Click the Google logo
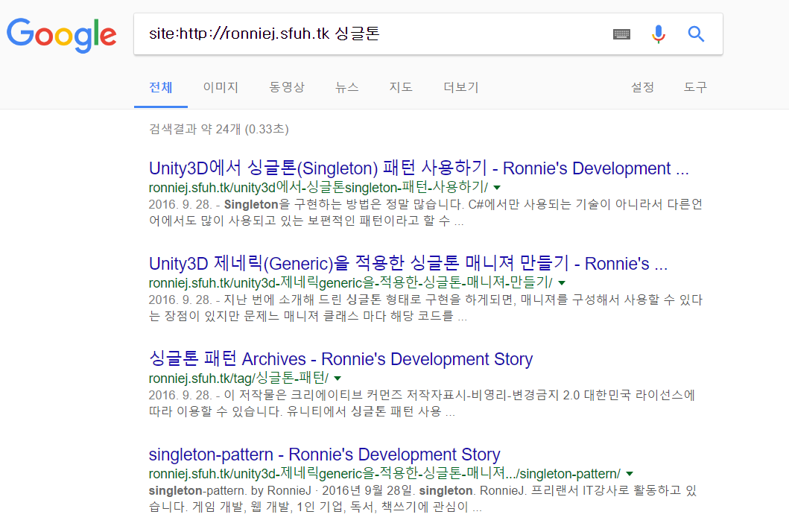789x532 pixels. click(61, 35)
